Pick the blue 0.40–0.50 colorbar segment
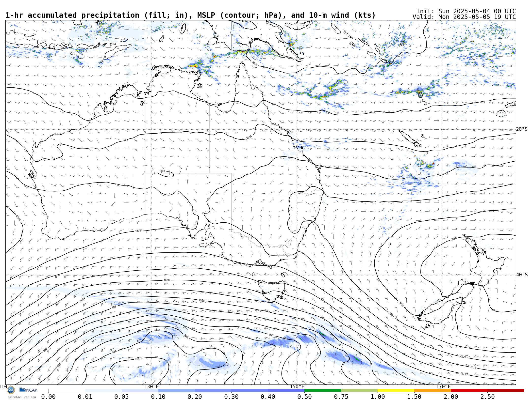The height and width of the screenshot is (400, 532). pos(286,391)
